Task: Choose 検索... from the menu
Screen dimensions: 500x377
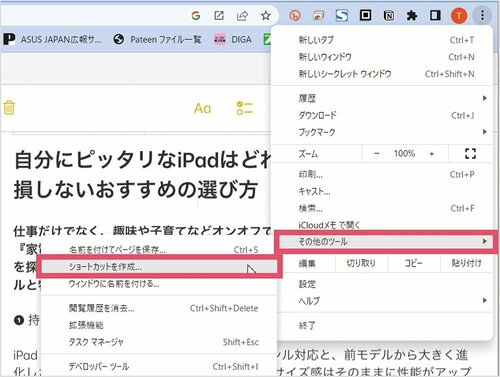Action: point(382,208)
